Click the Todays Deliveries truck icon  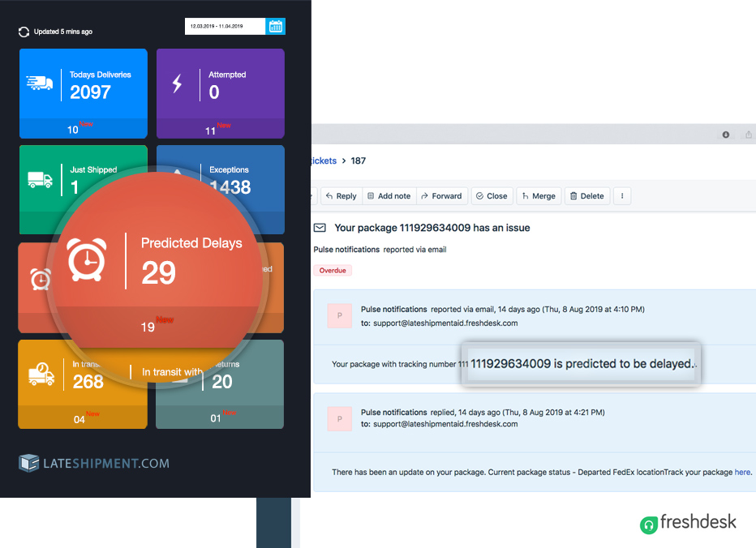click(40, 83)
